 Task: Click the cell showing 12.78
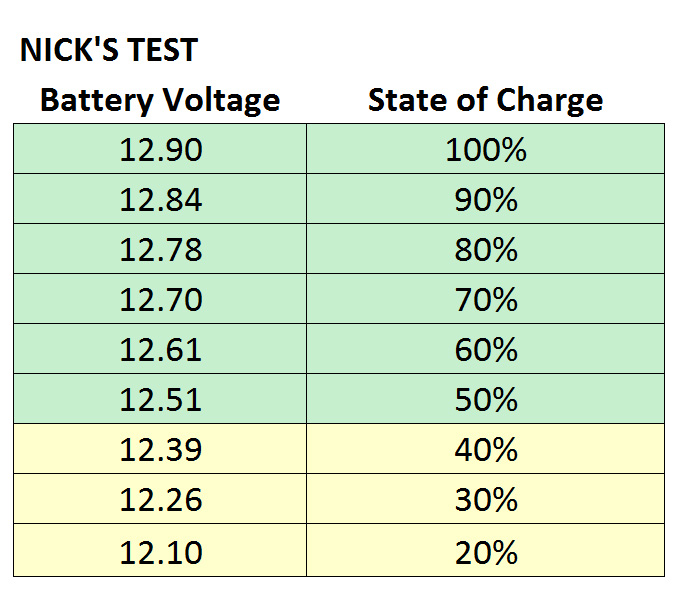pos(160,250)
